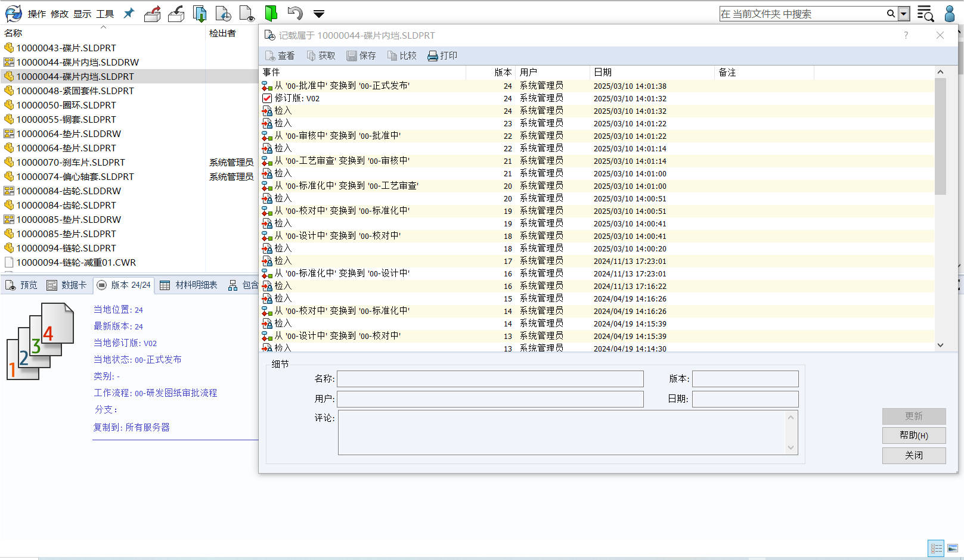Open the 操作 menu
Image resolution: width=964 pixels, height=560 pixels.
click(x=36, y=14)
